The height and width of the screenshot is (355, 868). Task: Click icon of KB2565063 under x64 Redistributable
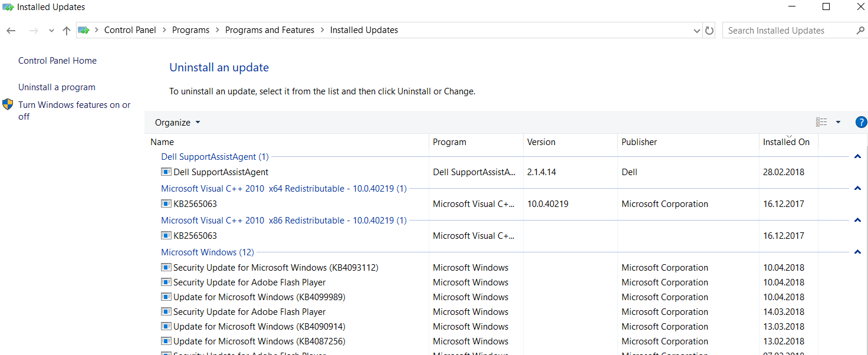[x=166, y=204]
